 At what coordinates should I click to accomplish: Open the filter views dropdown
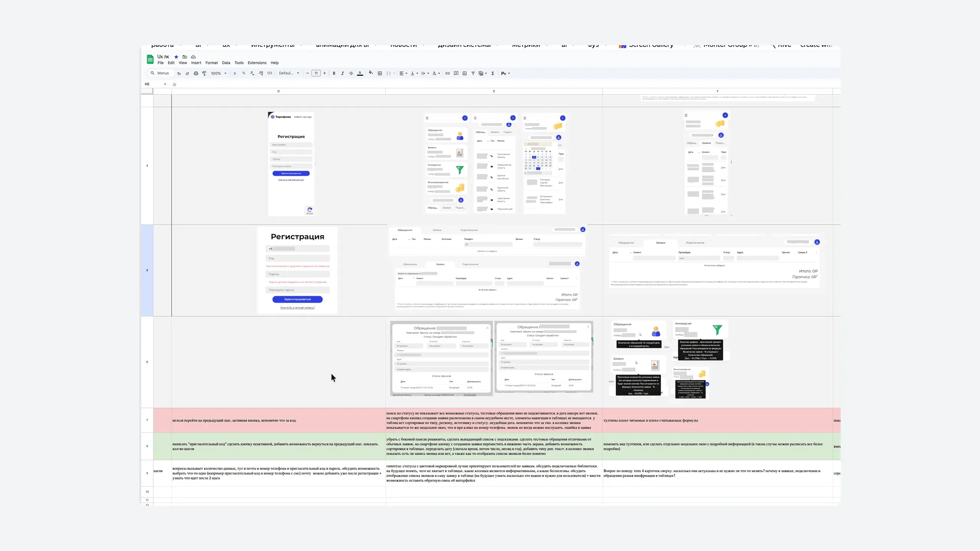click(483, 73)
